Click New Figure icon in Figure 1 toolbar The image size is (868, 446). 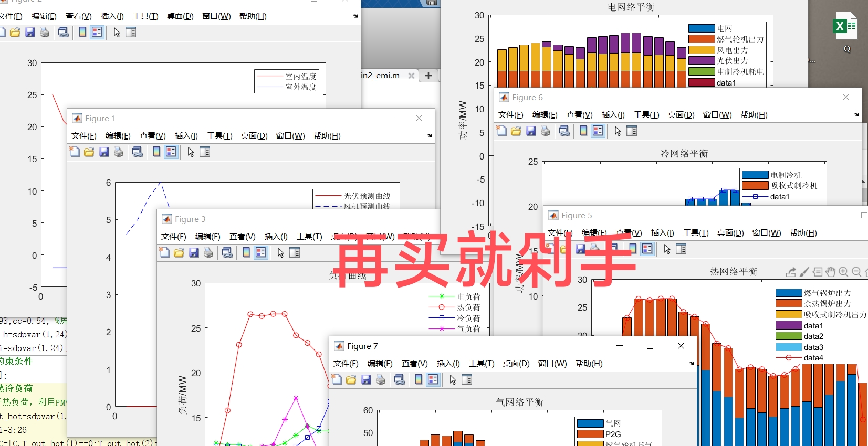[75, 152]
